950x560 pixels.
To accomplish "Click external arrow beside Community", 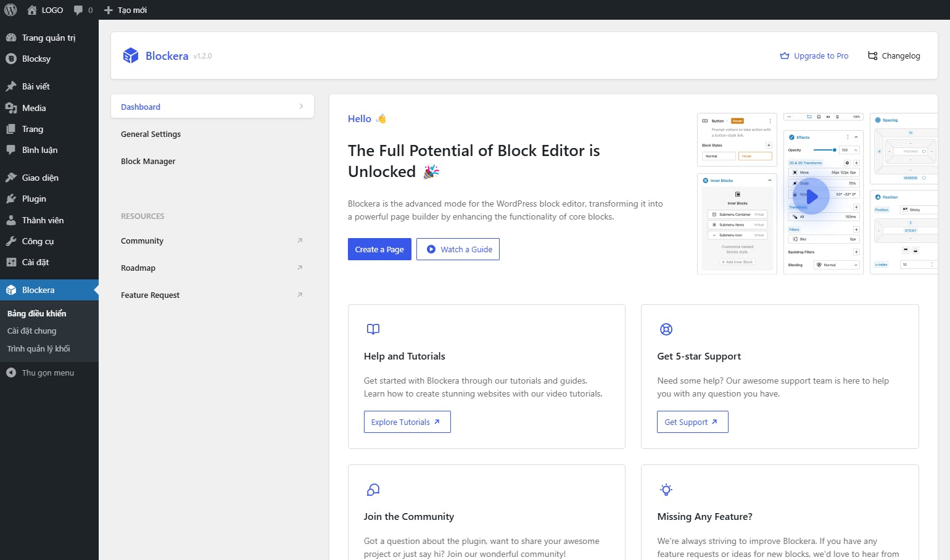I will pyautogui.click(x=300, y=241).
